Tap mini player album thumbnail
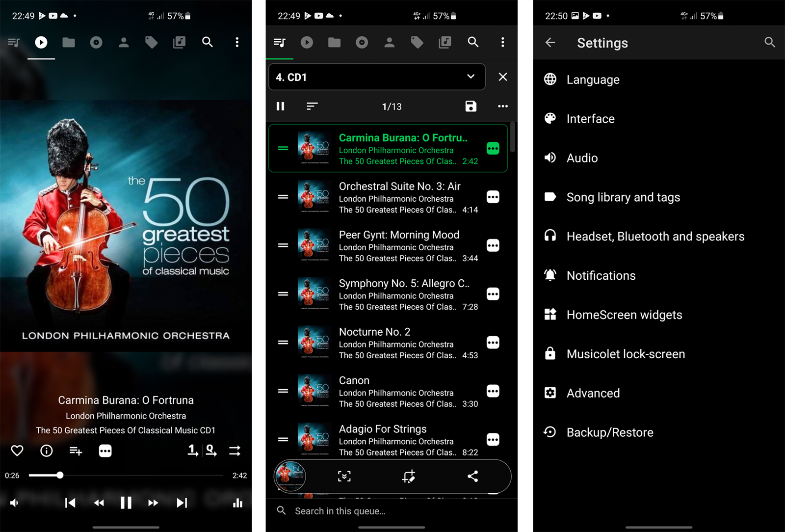The image size is (785, 532). 290,476
